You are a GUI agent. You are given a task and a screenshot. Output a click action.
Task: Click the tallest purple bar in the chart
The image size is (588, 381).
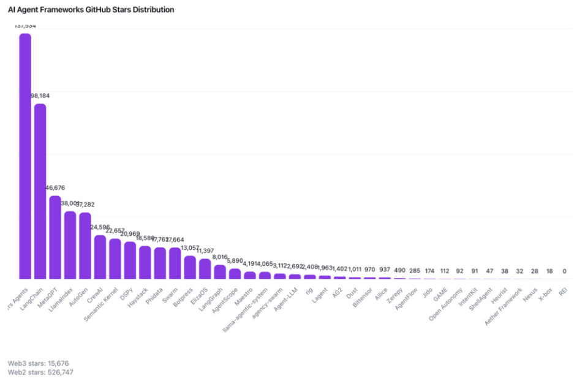coord(25,156)
